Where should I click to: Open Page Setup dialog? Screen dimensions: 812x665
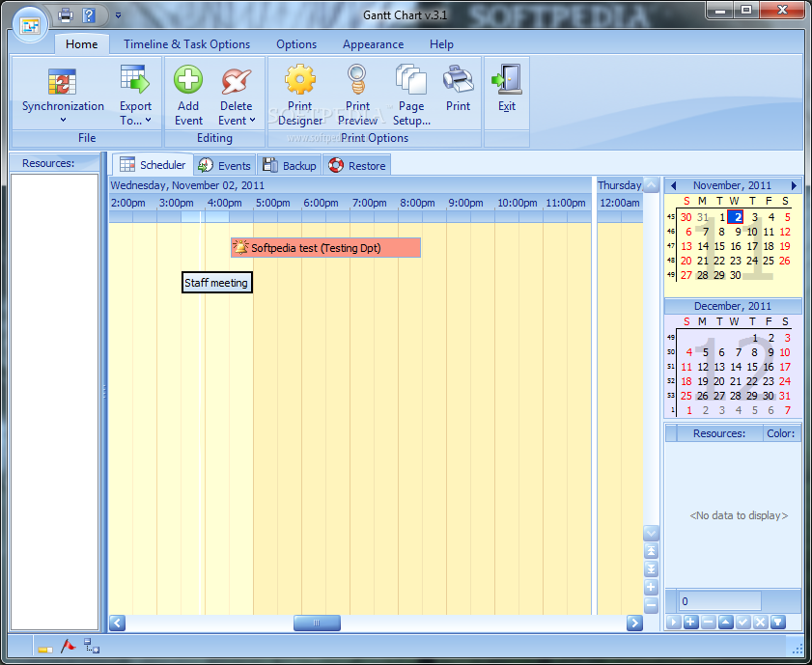click(x=411, y=97)
